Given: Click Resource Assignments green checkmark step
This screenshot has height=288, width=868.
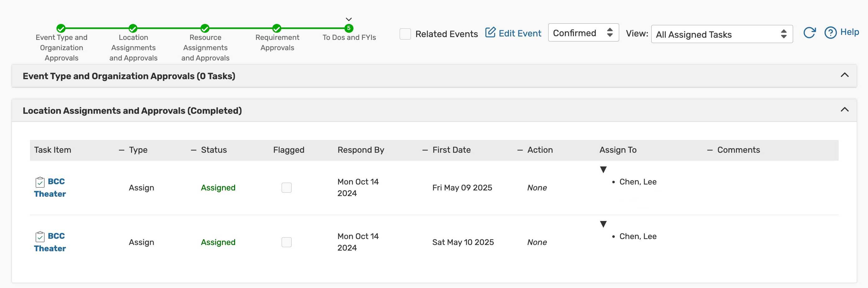Looking at the screenshot, I should (205, 28).
